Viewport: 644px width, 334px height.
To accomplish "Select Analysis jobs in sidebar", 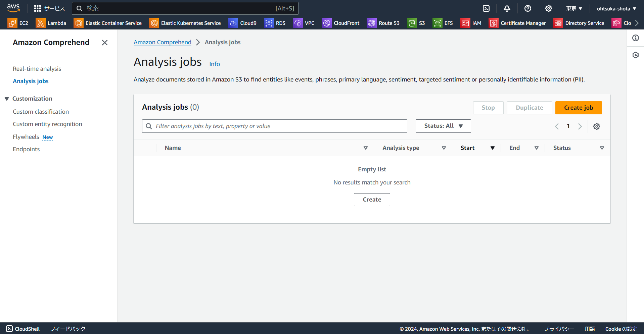I will click(x=31, y=81).
